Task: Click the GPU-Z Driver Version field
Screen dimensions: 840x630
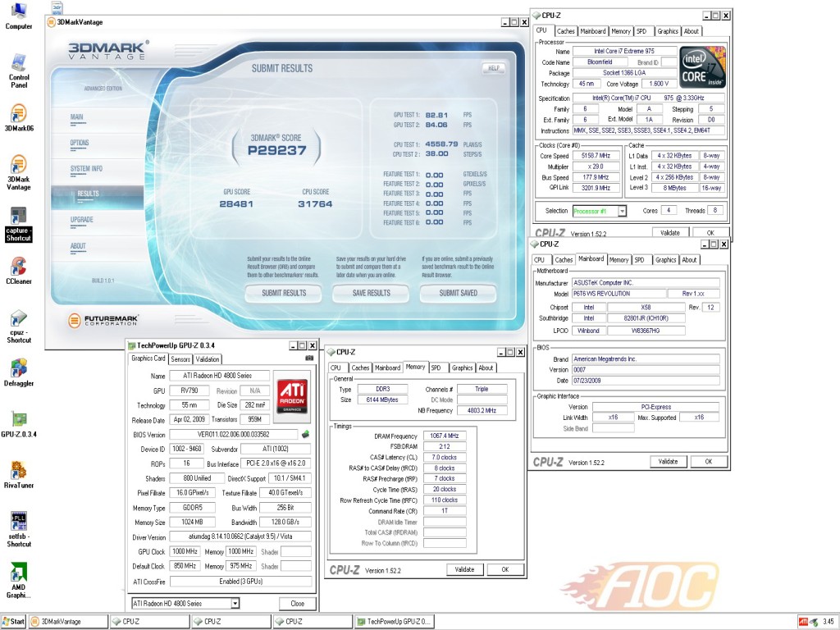Action: pyautogui.click(x=240, y=536)
